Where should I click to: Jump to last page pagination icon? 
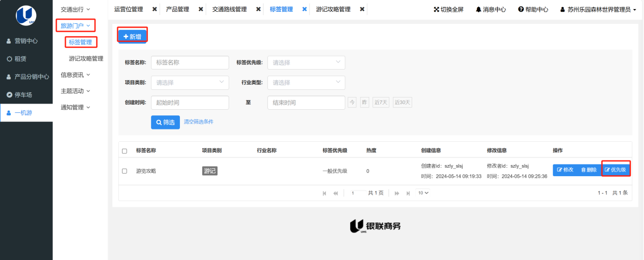click(x=408, y=193)
